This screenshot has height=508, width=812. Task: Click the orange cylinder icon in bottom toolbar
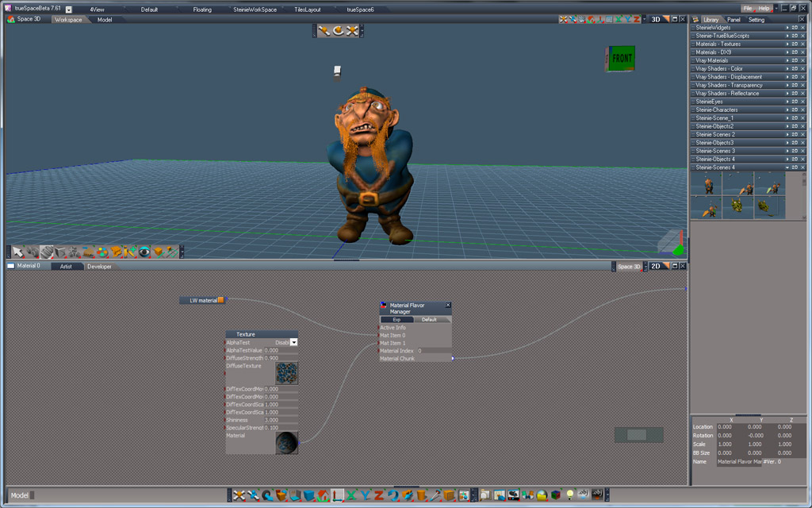(421, 495)
